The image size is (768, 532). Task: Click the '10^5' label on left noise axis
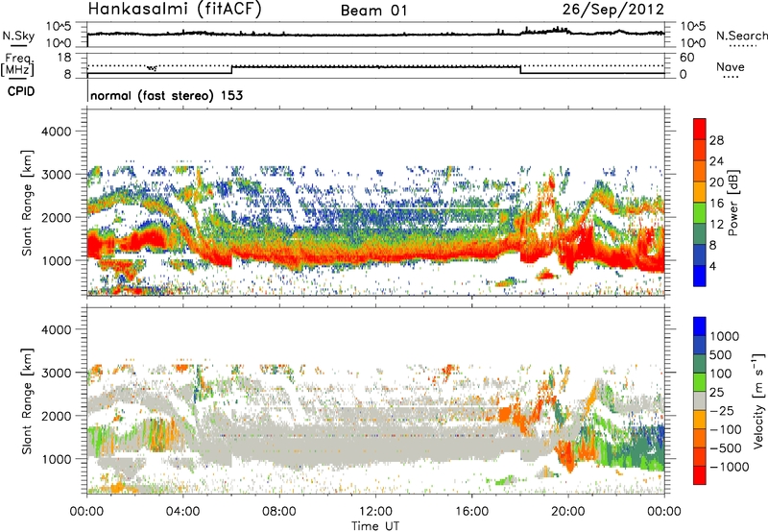[x=59, y=27]
